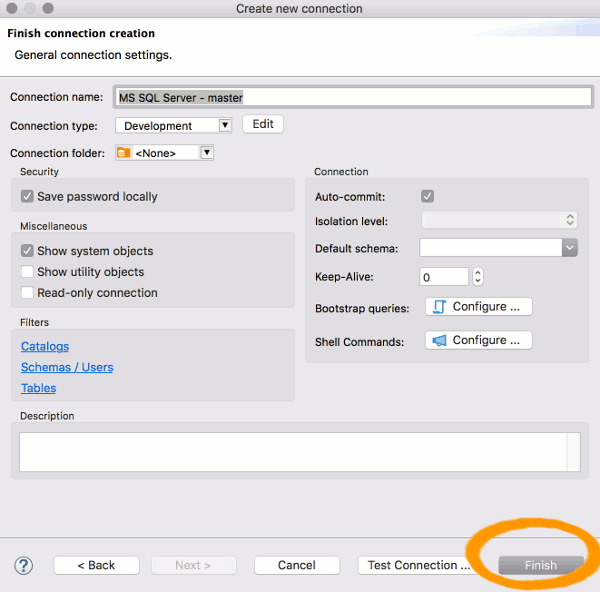Open the Isolation level selector

499,220
